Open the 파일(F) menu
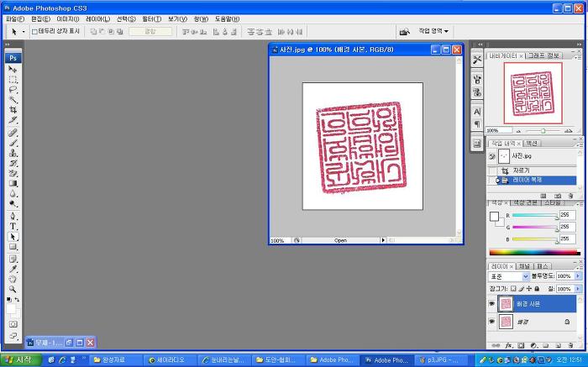 pyautogui.click(x=15, y=18)
